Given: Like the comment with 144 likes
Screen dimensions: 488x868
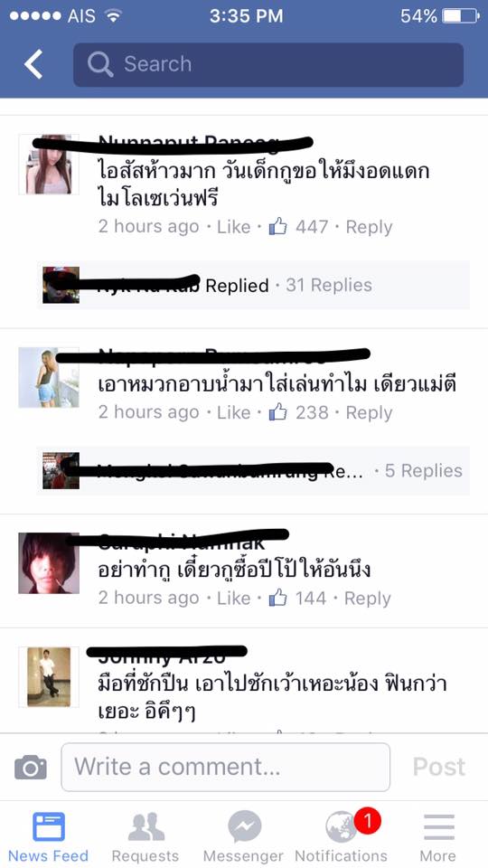Looking at the screenshot, I should click(x=233, y=599).
